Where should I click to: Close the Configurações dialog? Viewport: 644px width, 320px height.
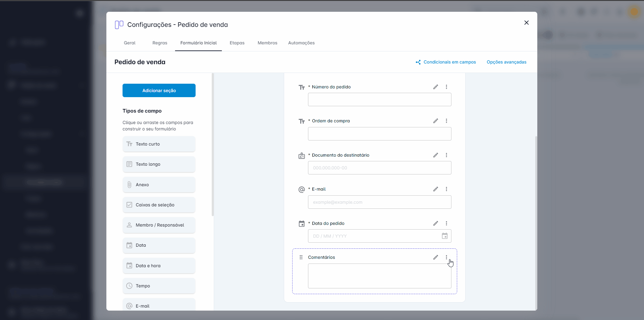click(x=526, y=23)
